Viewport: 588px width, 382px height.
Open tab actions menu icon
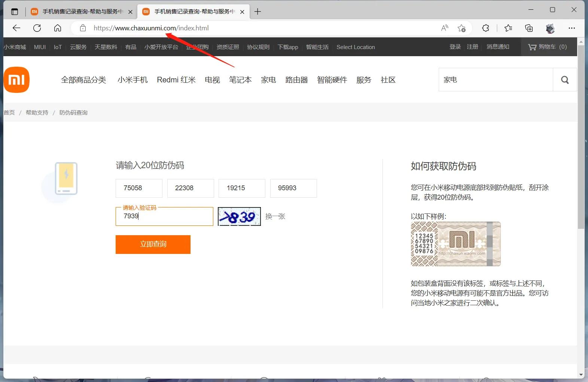point(15,12)
